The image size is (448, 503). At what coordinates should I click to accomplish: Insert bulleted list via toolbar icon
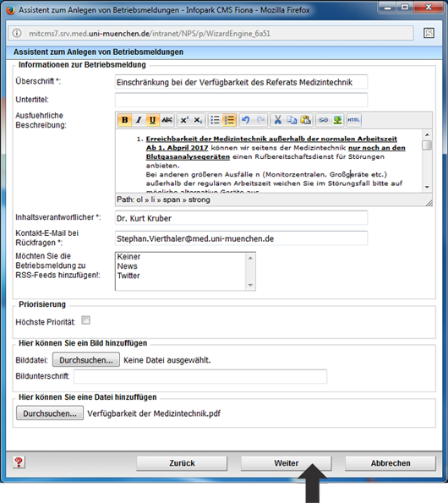[x=215, y=120]
